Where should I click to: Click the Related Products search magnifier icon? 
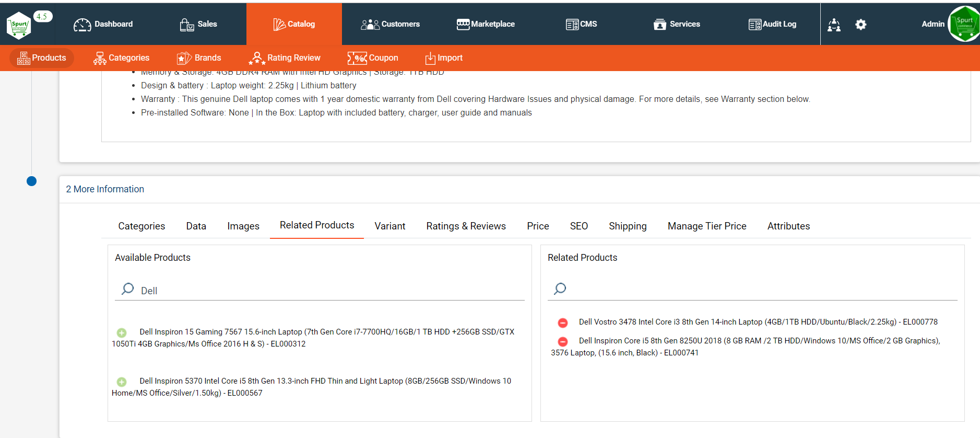(560, 289)
